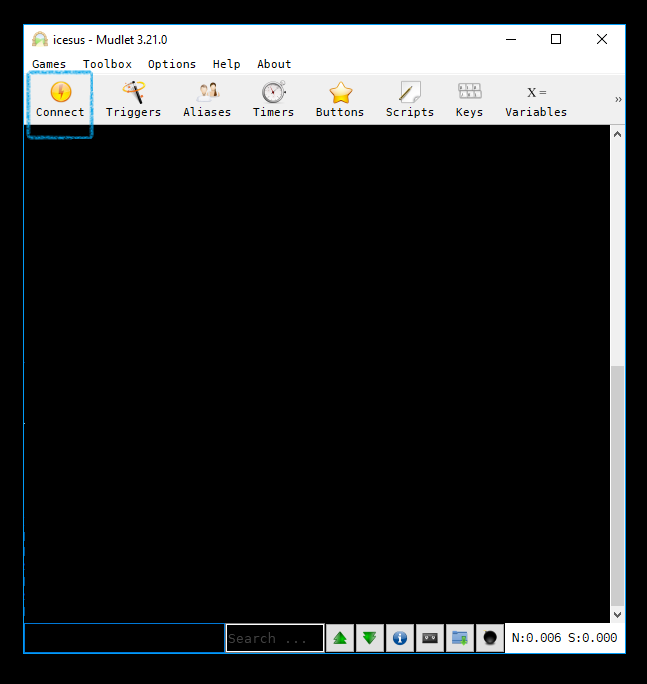
Task: Open the Timers editor
Action: click(x=273, y=100)
